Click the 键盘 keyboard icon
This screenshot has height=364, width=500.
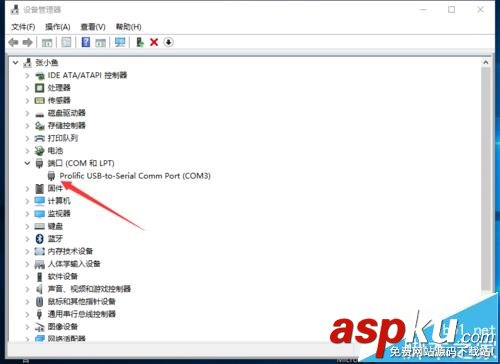(40, 226)
